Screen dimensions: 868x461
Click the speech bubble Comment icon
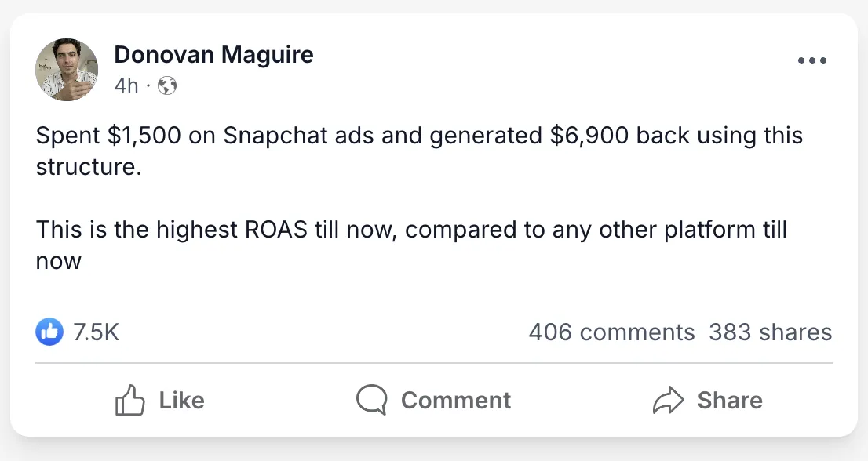(371, 401)
